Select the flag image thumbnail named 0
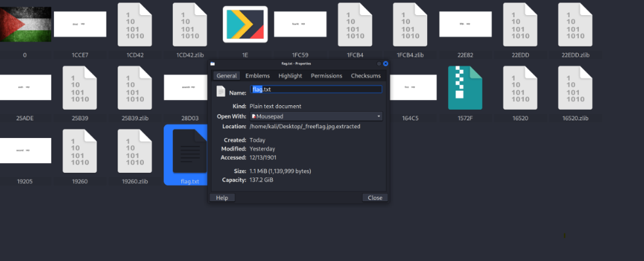The height and width of the screenshot is (261, 644). (x=26, y=24)
